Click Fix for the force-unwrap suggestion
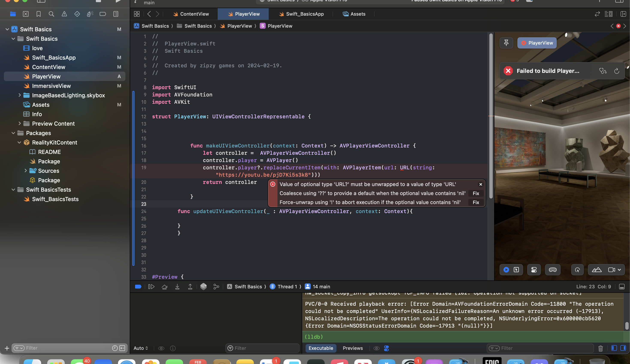 [x=476, y=203]
